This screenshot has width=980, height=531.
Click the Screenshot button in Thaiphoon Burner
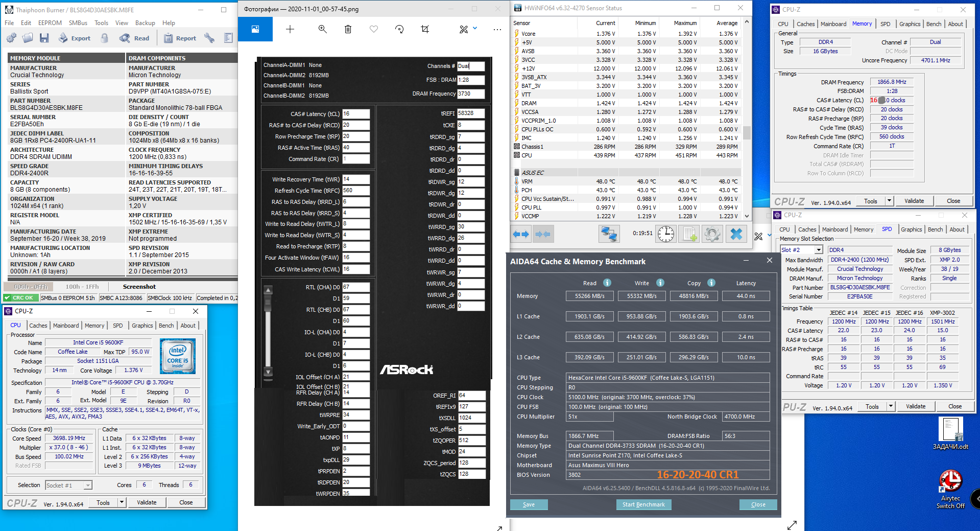tap(139, 287)
